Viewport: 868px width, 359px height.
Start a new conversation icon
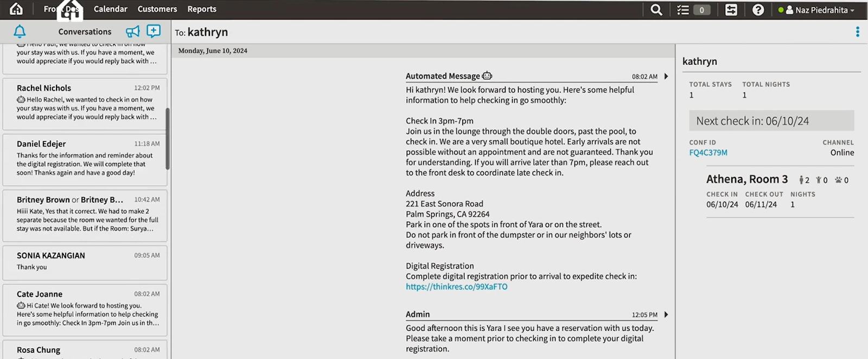(x=154, y=31)
